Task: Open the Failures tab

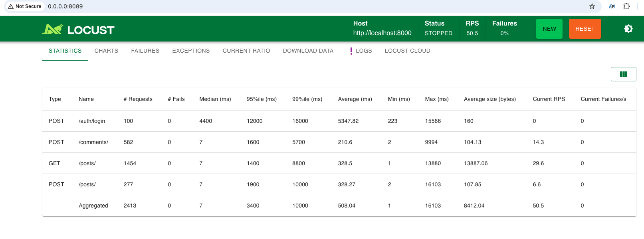Action: [145, 51]
